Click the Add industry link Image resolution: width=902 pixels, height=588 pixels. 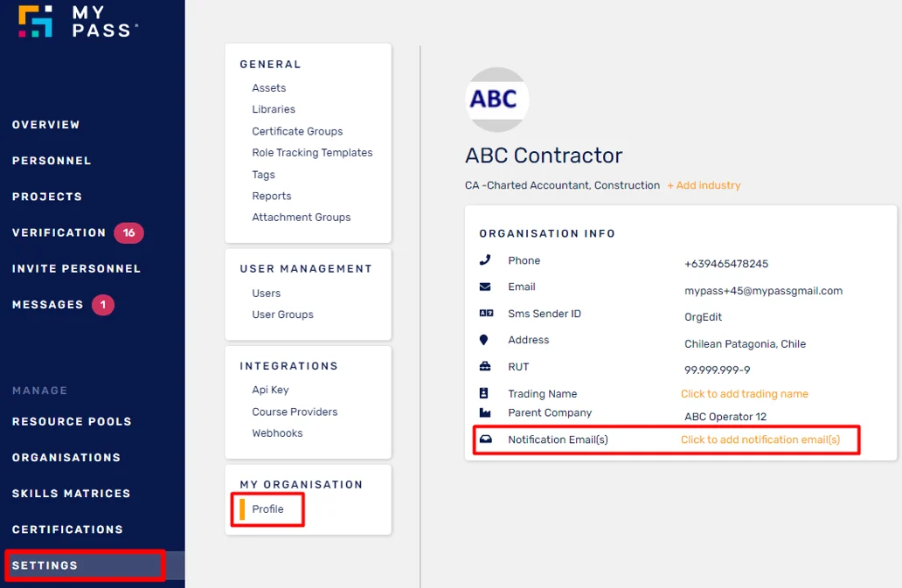coord(704,185)
